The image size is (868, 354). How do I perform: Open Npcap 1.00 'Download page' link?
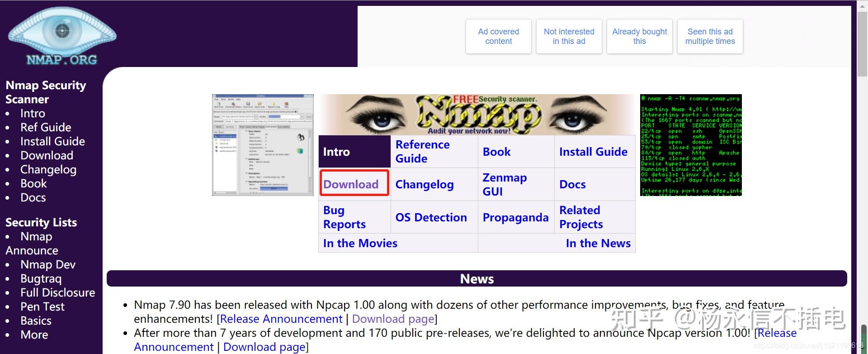[x=264, y=347]
